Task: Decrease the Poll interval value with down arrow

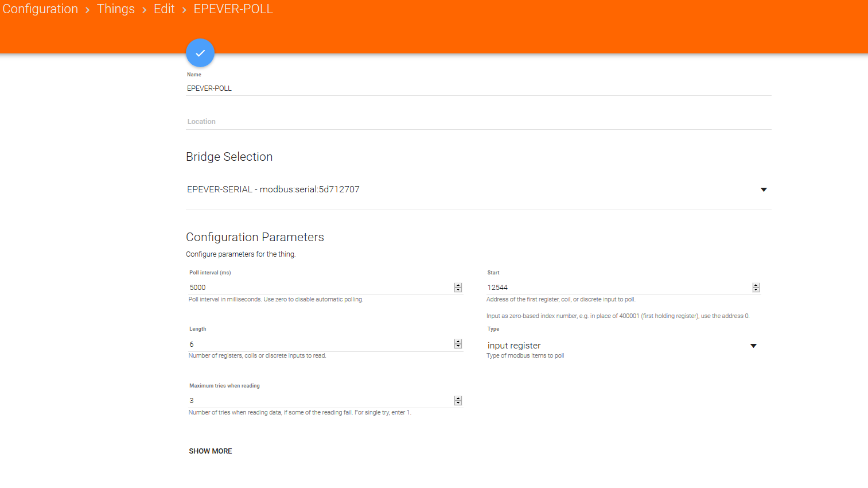Action: (458, 290)
